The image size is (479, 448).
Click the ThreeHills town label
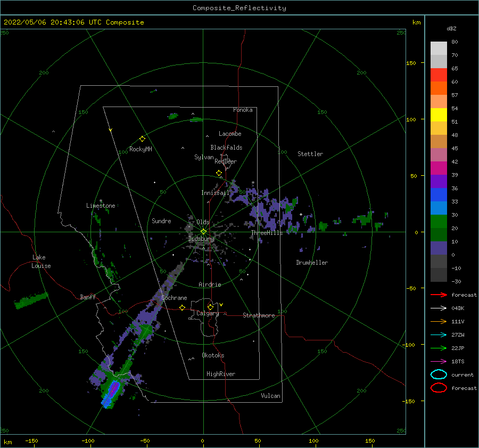(267, 233)
